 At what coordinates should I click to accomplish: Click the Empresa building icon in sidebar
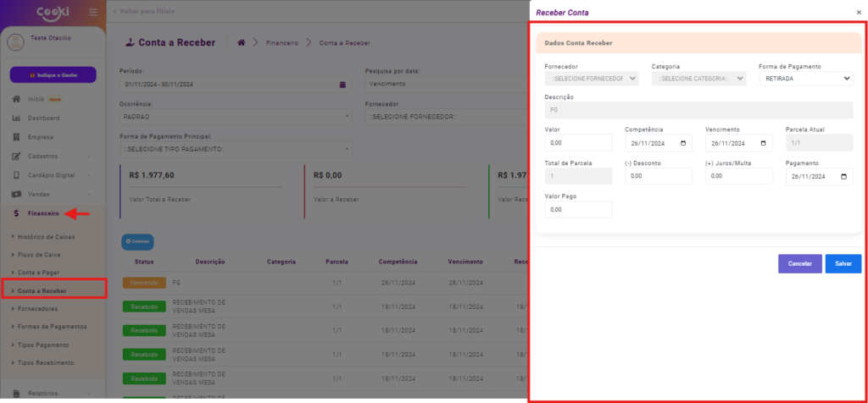[16, 137]
